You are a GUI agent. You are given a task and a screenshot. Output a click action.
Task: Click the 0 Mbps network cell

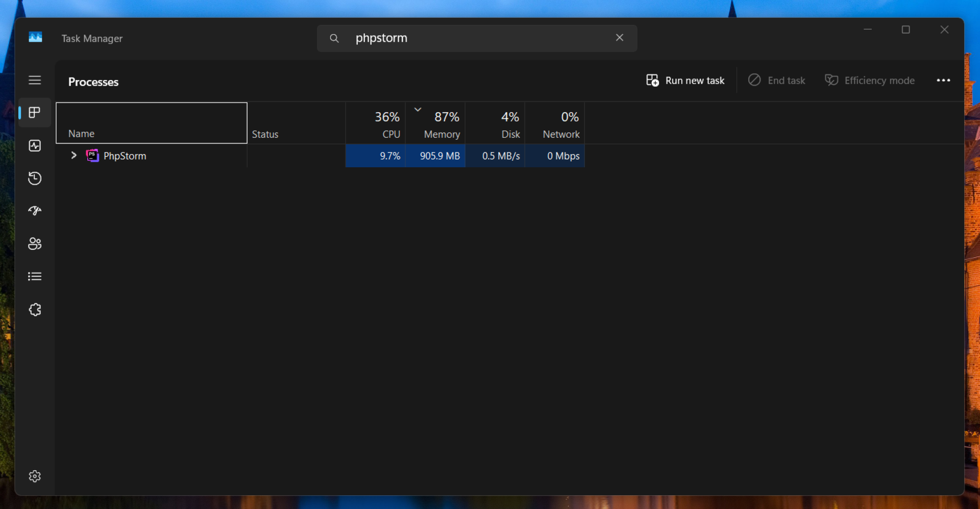coord(555,156)
